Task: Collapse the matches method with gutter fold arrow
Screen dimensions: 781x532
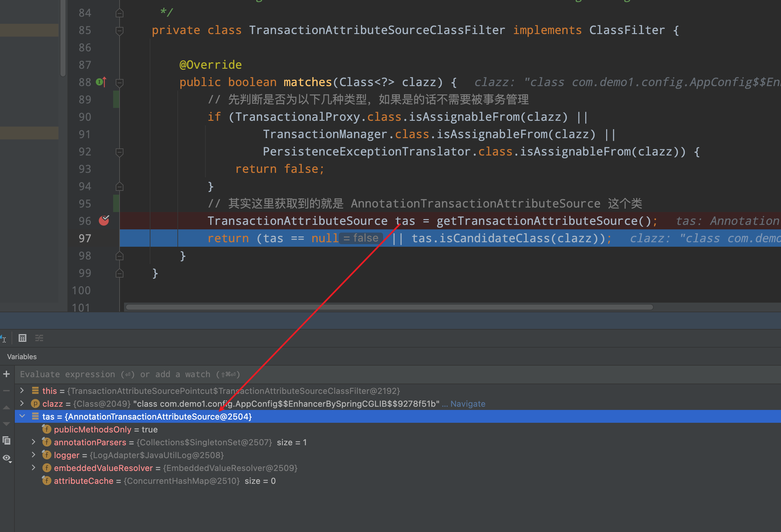Action: tap(120, 82)
